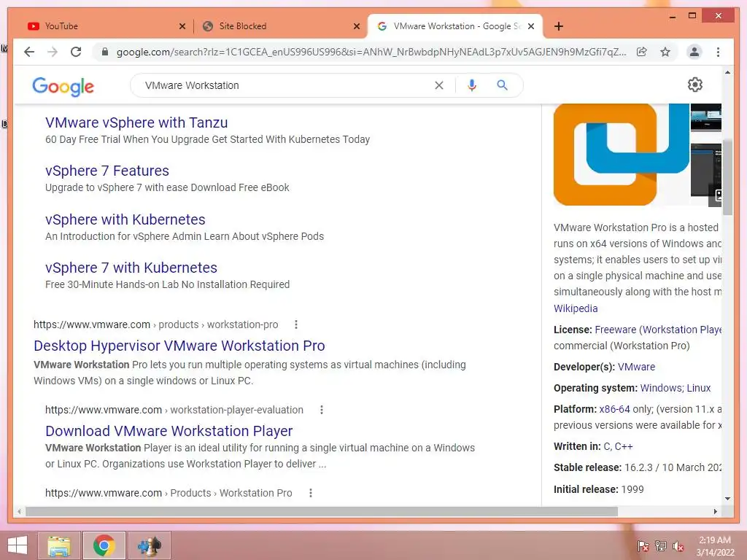The height and width of the screenshot is (560, 747).
Task: Click 'Stable release: 16.2.3' text
Action: click(638, 467)
